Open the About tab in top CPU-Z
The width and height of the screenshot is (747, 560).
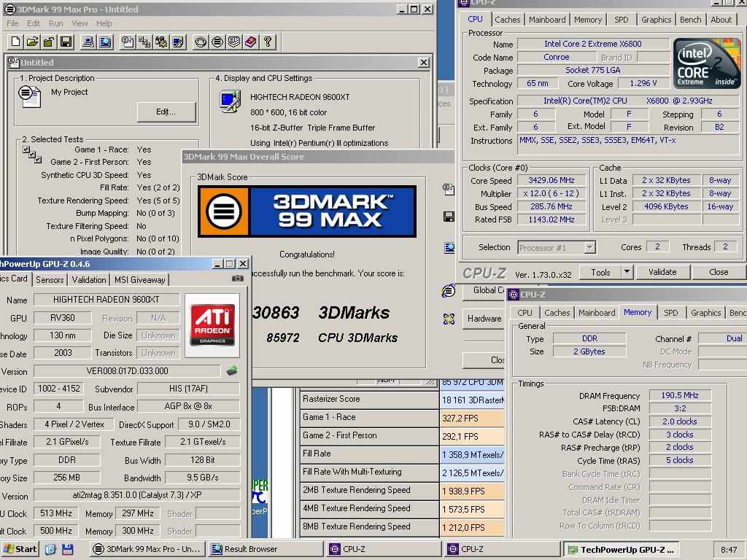tap(721, 20)
